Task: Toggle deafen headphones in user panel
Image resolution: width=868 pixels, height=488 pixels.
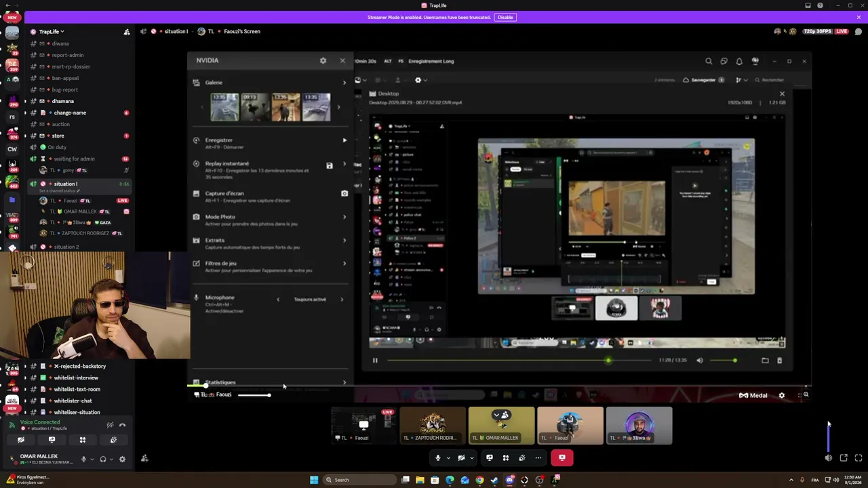Action: click(103, 459)
